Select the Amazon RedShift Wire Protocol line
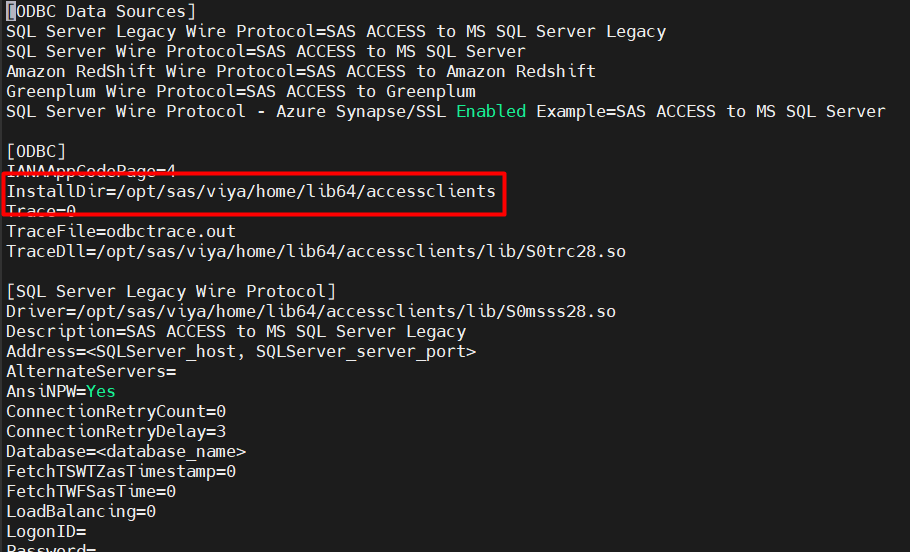This screenshot has width=910, height=552. coord(301,71)
